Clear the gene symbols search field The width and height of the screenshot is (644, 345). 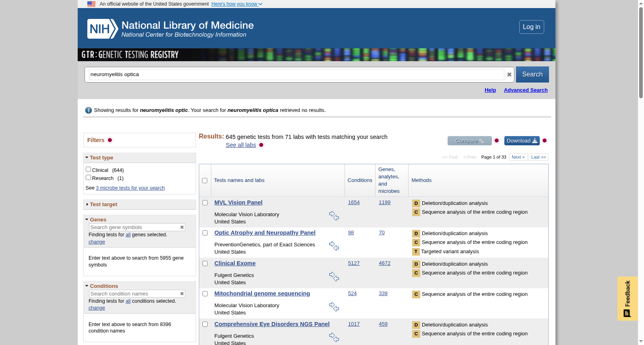click(x=182, y=227)
